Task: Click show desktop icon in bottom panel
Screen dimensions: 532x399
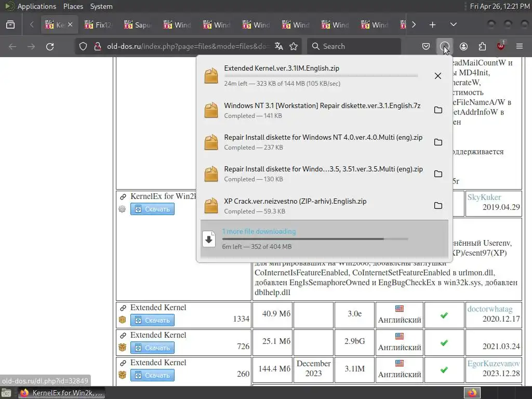Action: (x=6, y=393)
